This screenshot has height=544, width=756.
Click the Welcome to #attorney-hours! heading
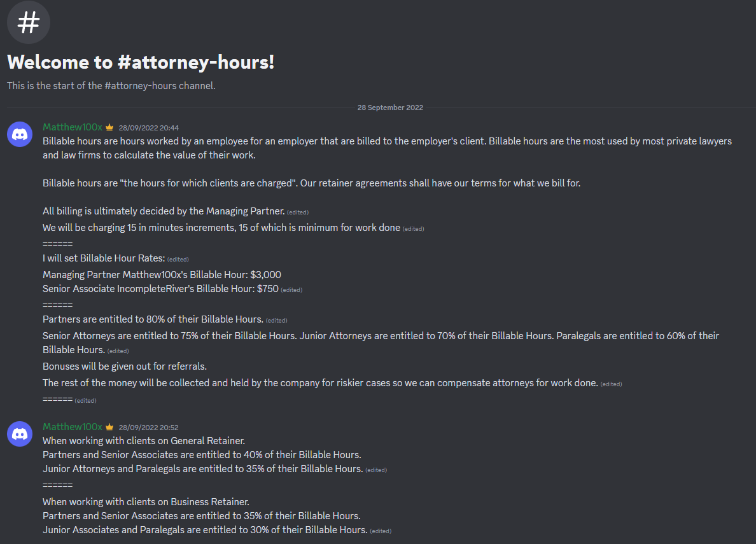click(140, 62)
